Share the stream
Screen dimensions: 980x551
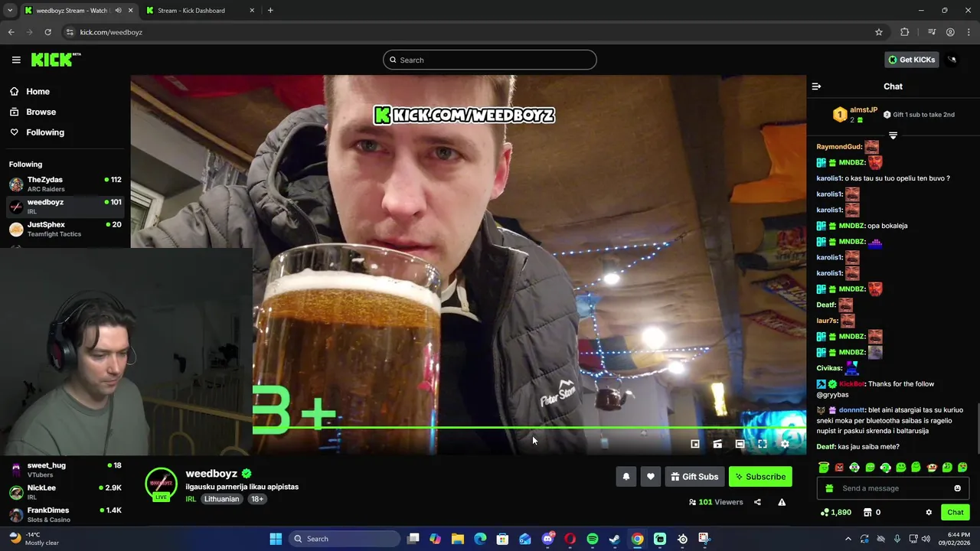[x=757, y=502]
